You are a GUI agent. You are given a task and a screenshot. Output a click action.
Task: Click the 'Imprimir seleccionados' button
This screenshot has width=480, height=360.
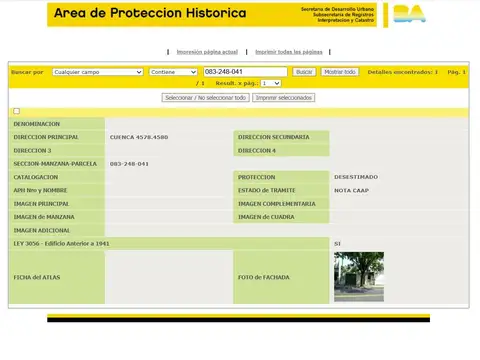tap(284, 98)
